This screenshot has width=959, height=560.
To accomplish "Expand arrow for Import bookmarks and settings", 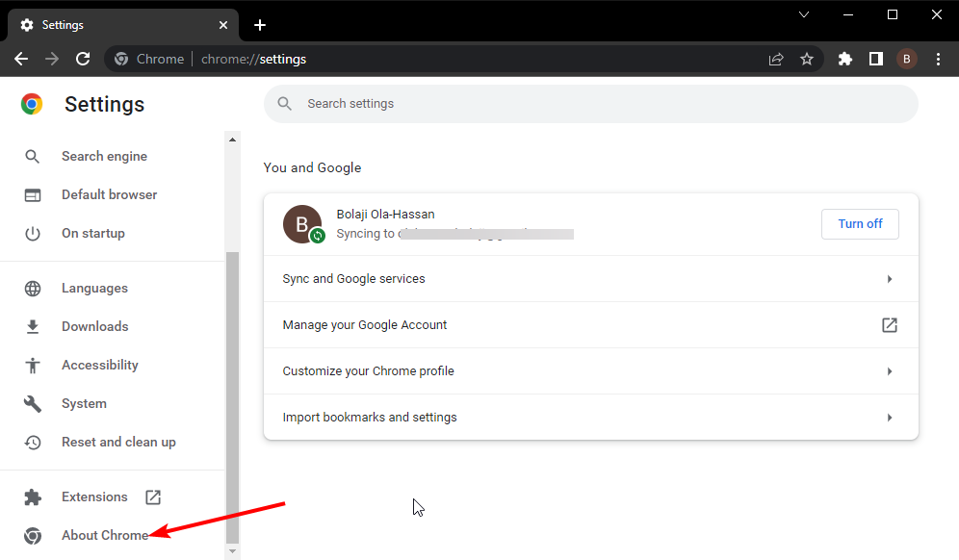I will [890, 418].
